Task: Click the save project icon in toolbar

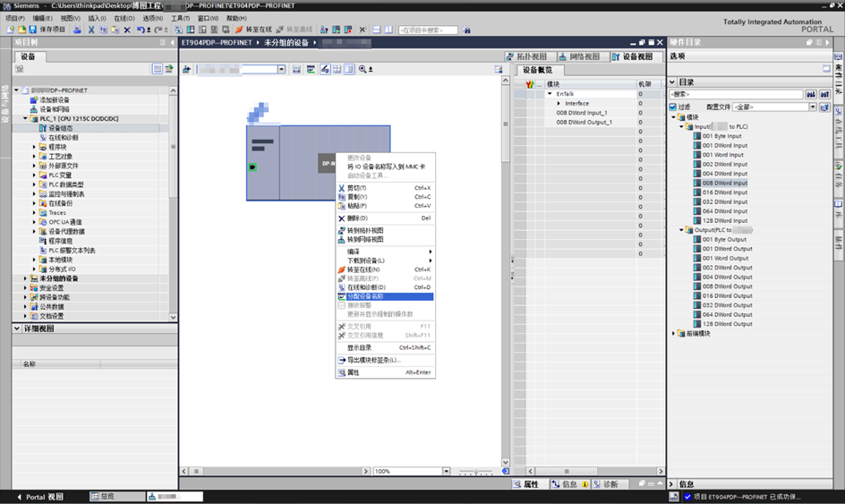Action: click(33, 30)
